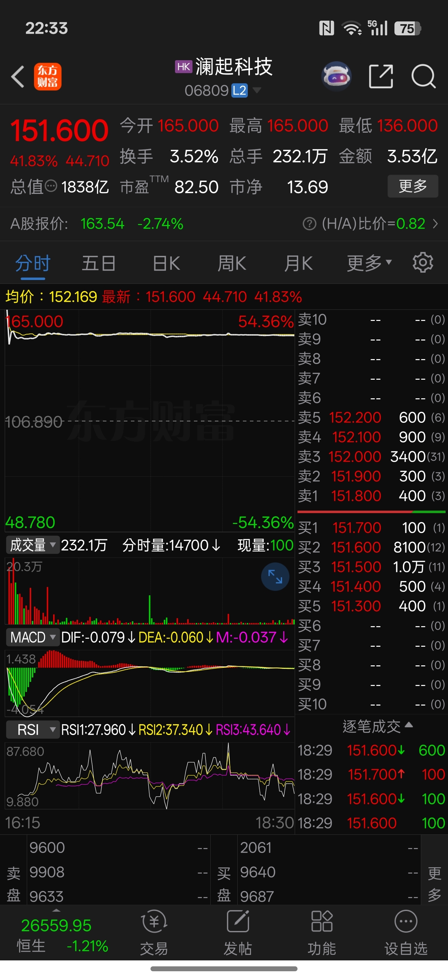
Task: Tap the MACD indicator chart
Action: pos(149,683)
